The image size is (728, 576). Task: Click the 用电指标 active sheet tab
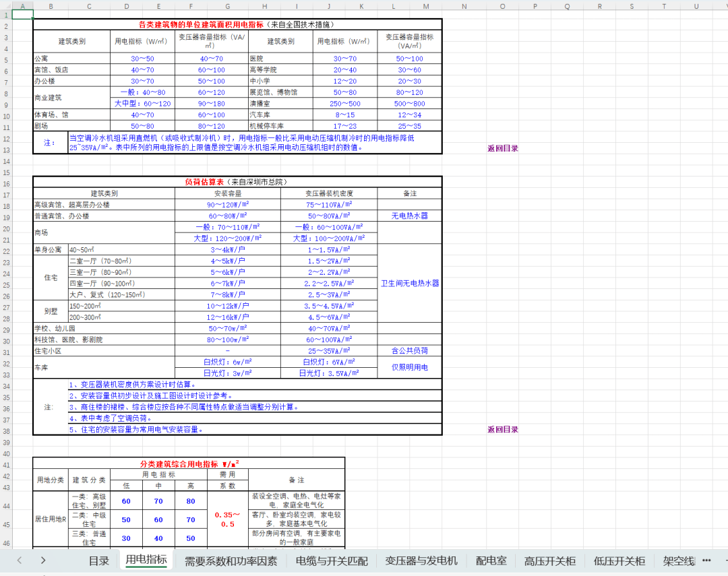click(146, 559)
